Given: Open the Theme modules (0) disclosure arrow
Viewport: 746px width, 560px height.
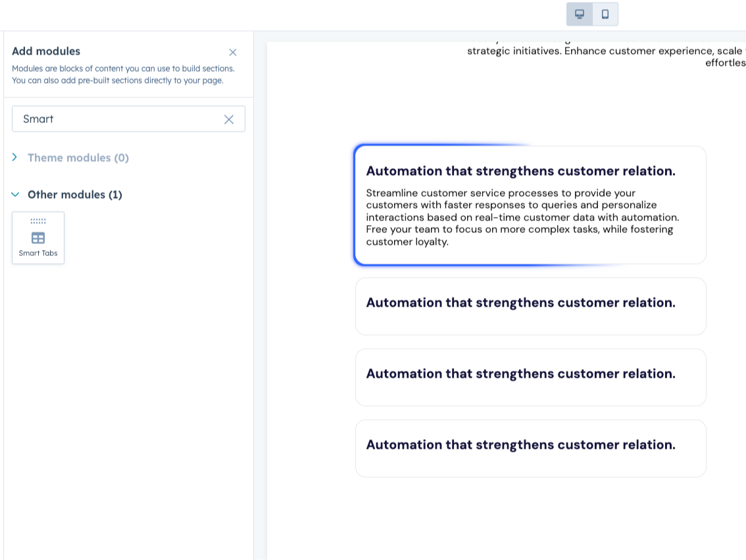Looking at the screenshot, I should pyautogui.click(x=15, y=157).
